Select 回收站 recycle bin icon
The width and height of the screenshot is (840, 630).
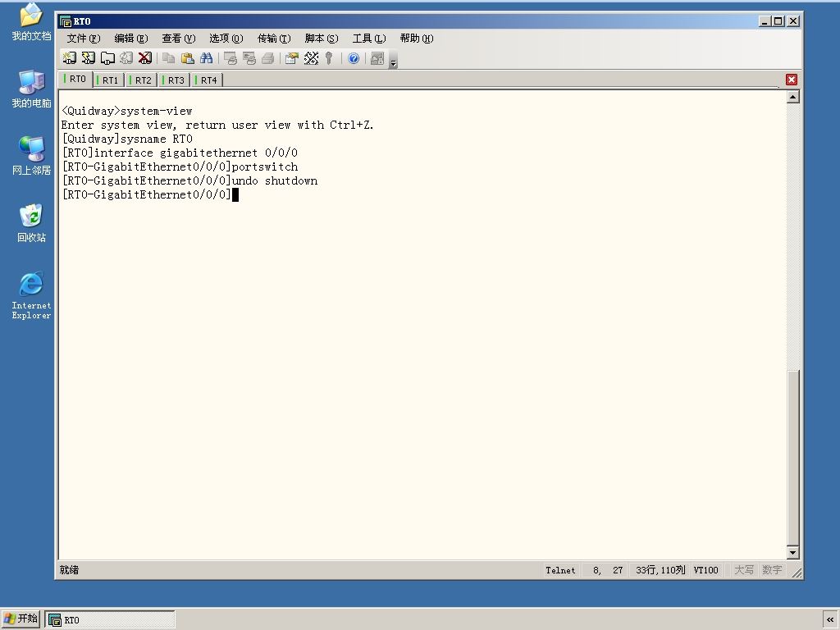[x=31, y=223]
